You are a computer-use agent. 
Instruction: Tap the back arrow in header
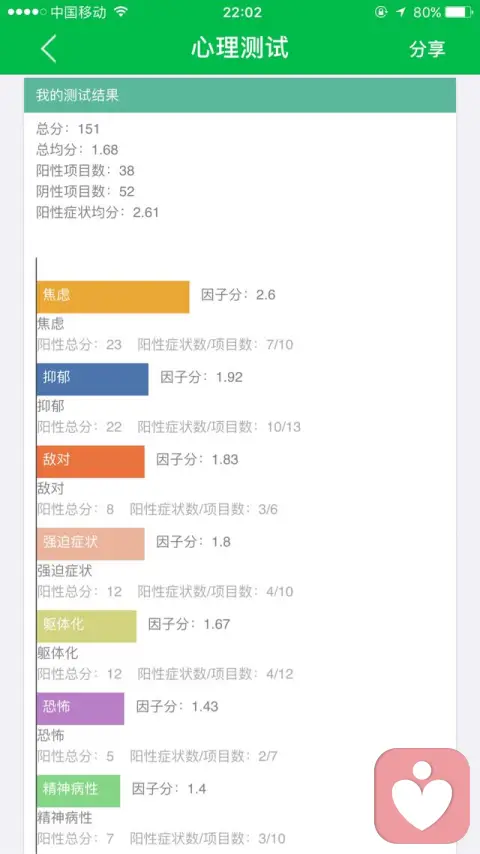pyautogui.click(x=48, y=48)
